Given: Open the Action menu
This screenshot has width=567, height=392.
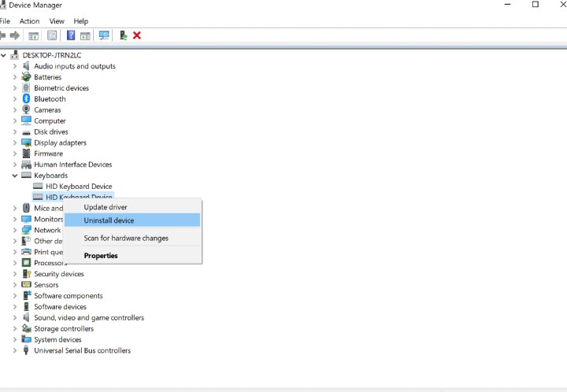Looking at the screenshot, I should click(x=29, y=21).
